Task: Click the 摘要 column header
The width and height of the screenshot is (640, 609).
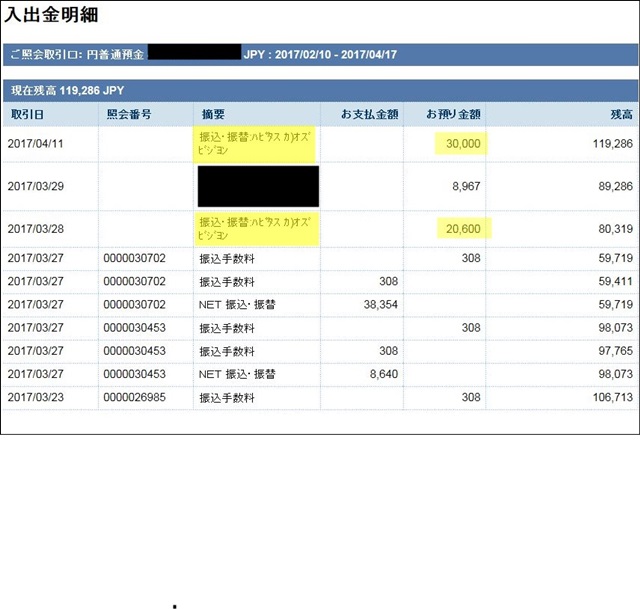Action: click(x=213, y=114)
